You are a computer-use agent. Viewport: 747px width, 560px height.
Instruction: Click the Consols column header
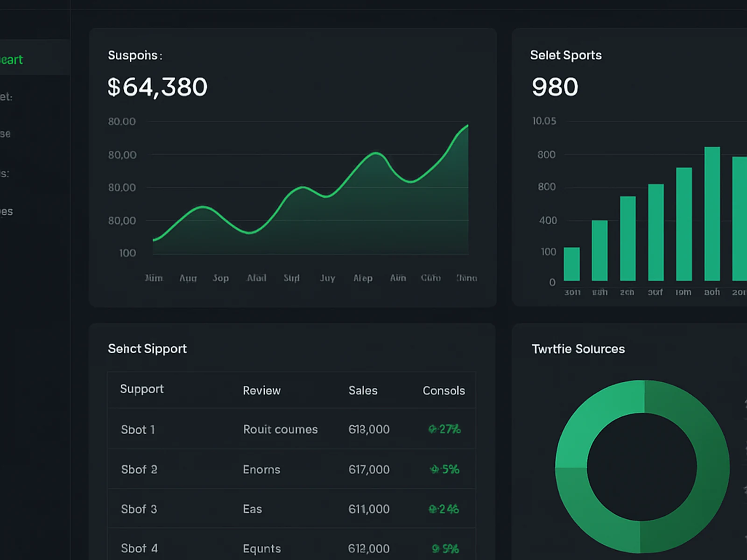(x=444, y=391)
